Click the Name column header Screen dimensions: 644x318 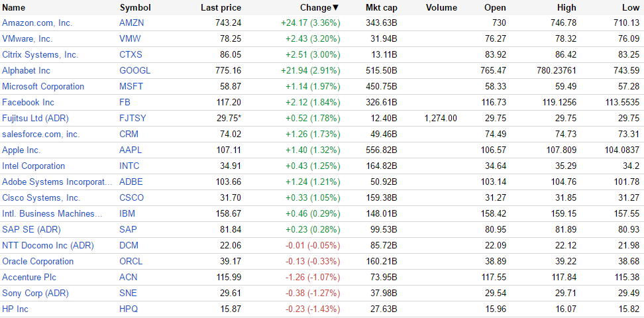tap(14, 8)
